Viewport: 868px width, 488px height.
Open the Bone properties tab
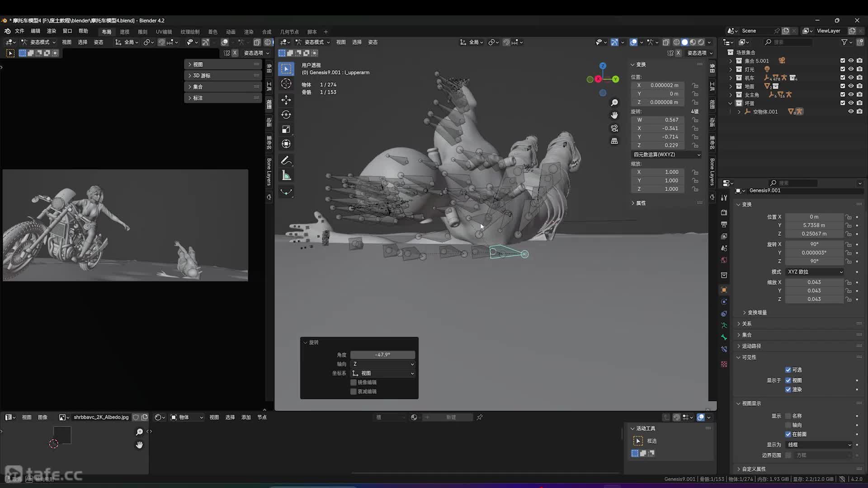[724, 337]
